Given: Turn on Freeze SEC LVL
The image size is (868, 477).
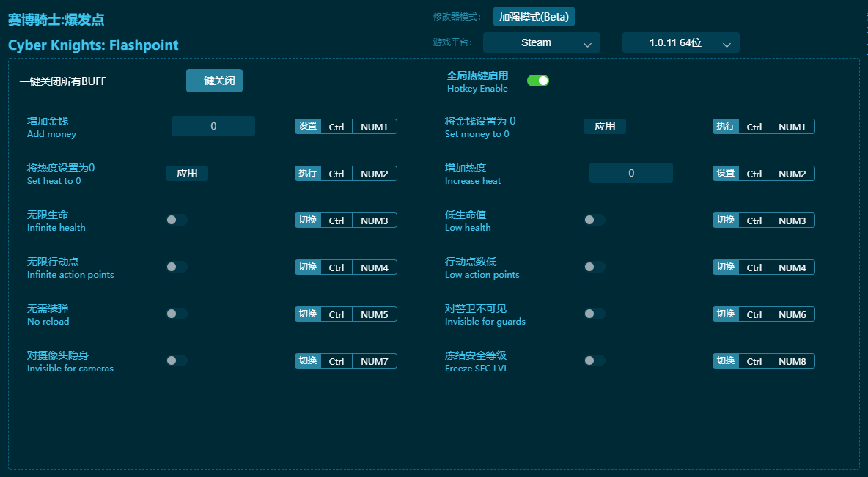Looking at the screenshot, I should (x=594, y=360).
